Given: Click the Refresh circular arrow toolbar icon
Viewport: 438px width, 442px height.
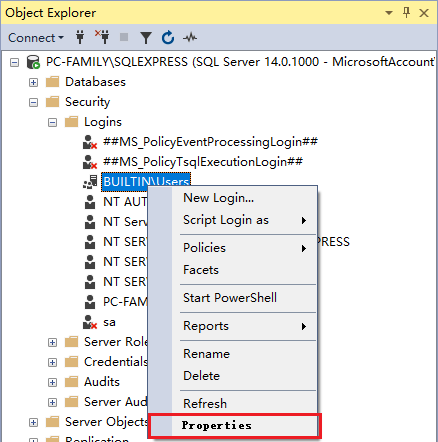Looking at the screenshot, I should point(168,37).
